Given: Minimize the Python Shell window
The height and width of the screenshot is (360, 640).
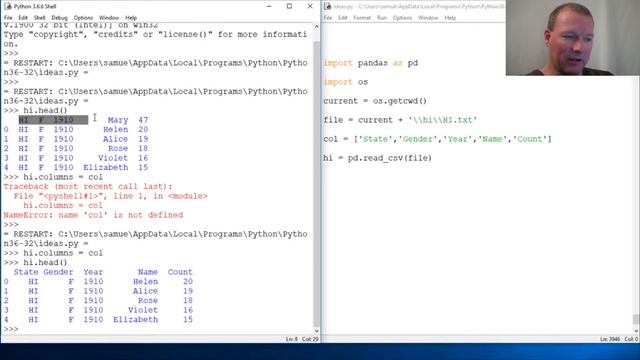Looking at the screenshot, I should [x=269, y=6].
